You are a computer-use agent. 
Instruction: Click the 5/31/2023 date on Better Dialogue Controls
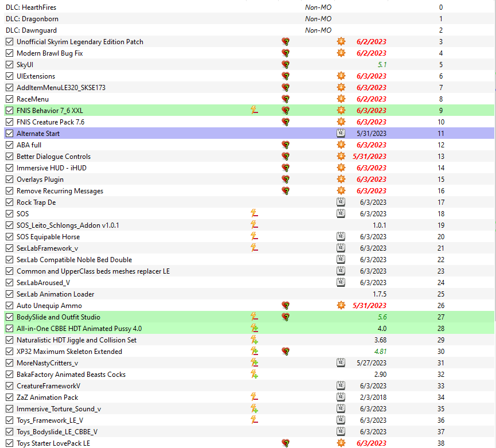(369, 157)
